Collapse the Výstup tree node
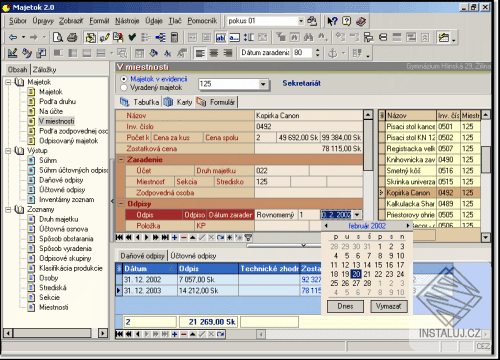Viewport: 500px width, 360px height. [8, 151]
